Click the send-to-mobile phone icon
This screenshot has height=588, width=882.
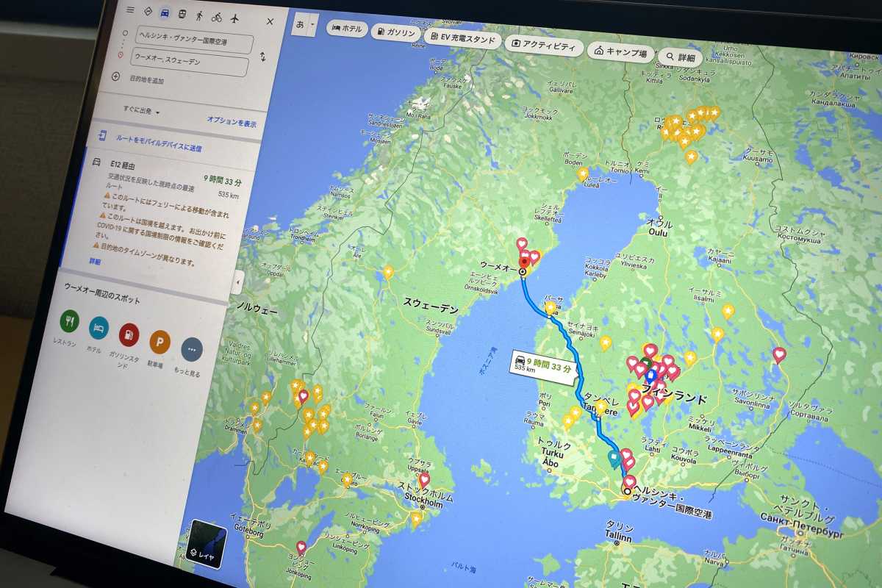click(x=102, y=135)
